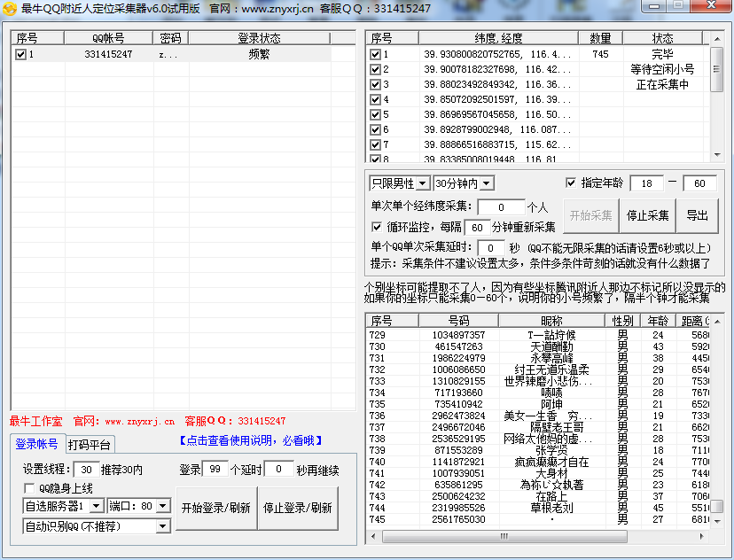Image resolution: width=734 pixels, height=560 pixels.
Task: Uncheck account row 1 checkbox for 331415247
Action: coord(20,54)
